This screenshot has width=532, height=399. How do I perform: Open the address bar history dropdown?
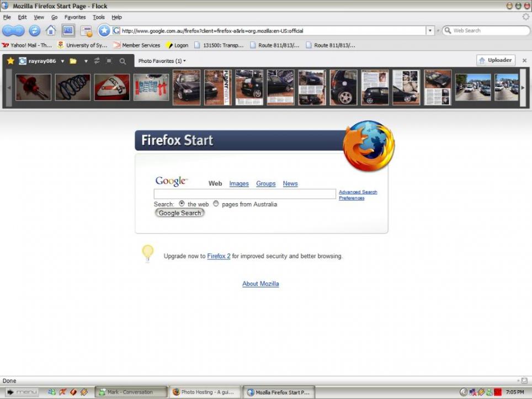(x=430, y=30)
